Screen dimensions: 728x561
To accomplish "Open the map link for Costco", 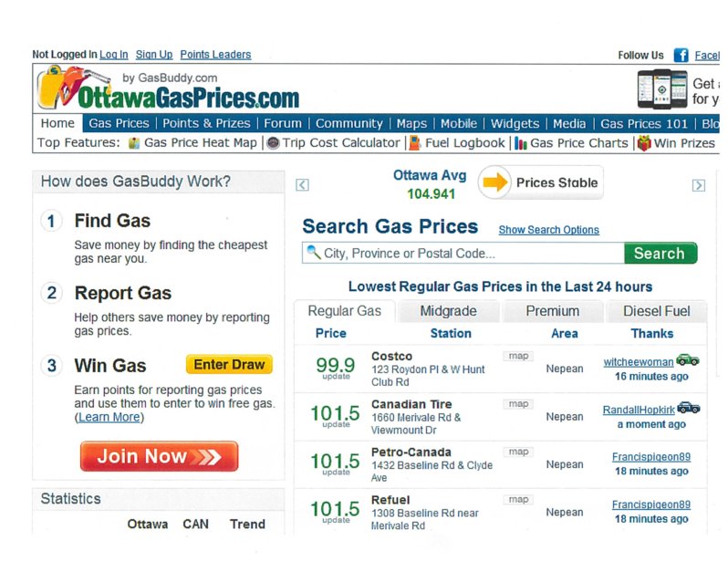I will tap(517, 356).
